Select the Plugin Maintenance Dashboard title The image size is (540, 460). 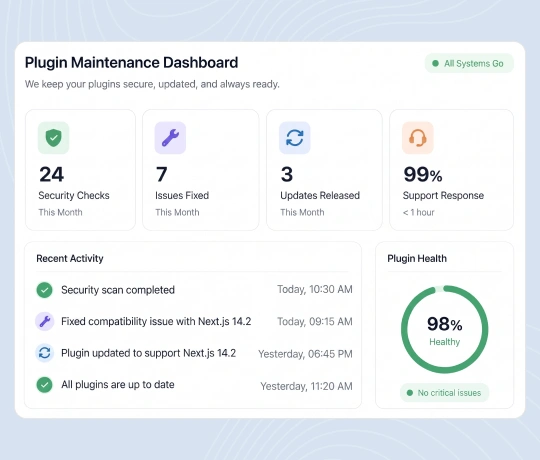click(x=132, y=63)
